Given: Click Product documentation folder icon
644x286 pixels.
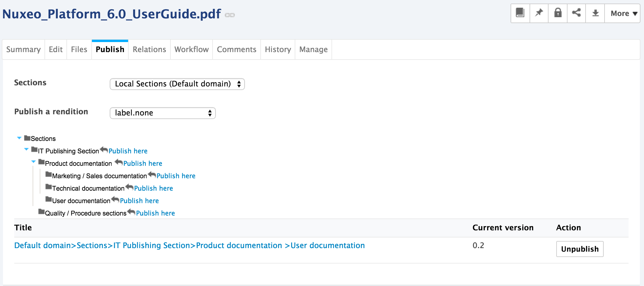Looking at the screenshot, I should point(42,162).
